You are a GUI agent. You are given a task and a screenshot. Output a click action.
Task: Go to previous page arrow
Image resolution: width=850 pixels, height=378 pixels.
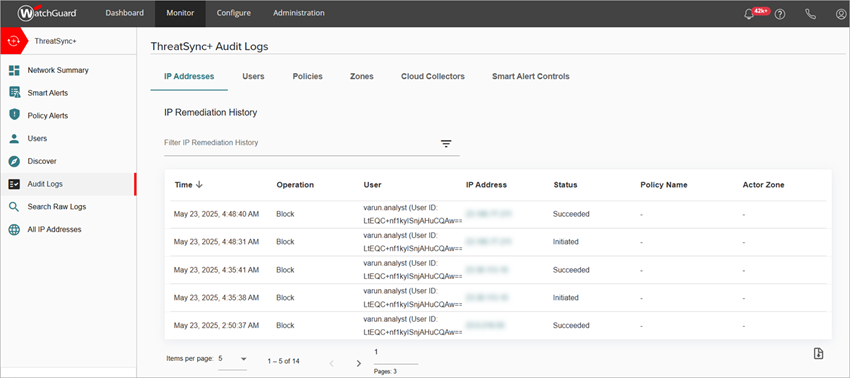pyautogui.click(x=332, y=363)
